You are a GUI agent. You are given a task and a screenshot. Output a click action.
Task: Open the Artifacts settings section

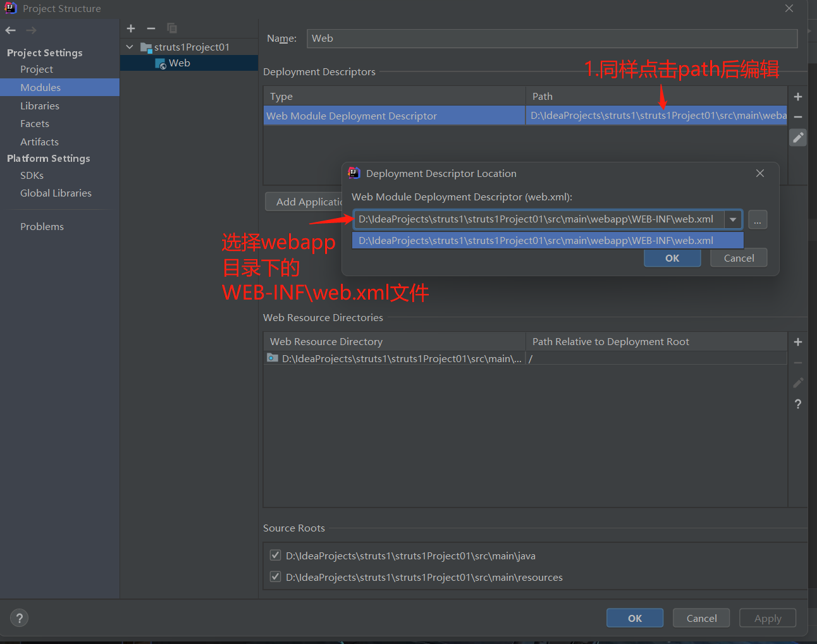click(x=39, y=142)
